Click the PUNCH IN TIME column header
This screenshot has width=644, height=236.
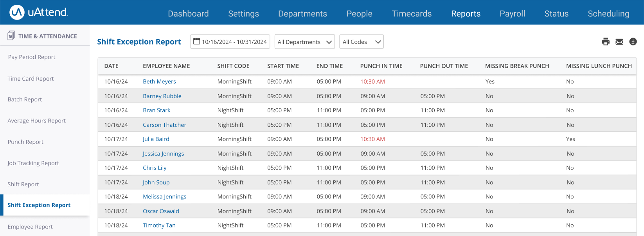[x=381, y=66]
